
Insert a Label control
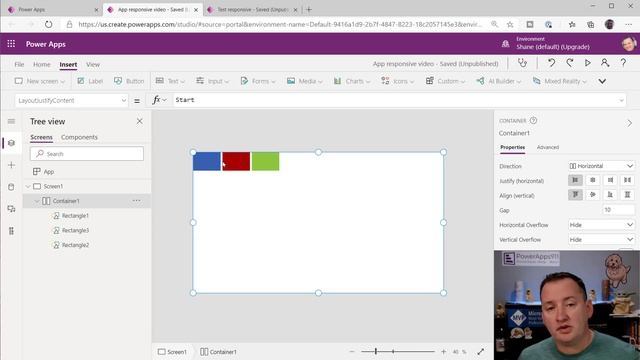[x=90, y=81]
